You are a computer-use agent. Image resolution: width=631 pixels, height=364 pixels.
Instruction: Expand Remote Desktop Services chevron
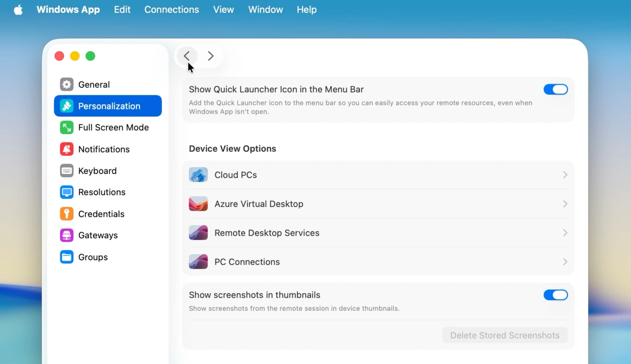[x=565, y=233]
